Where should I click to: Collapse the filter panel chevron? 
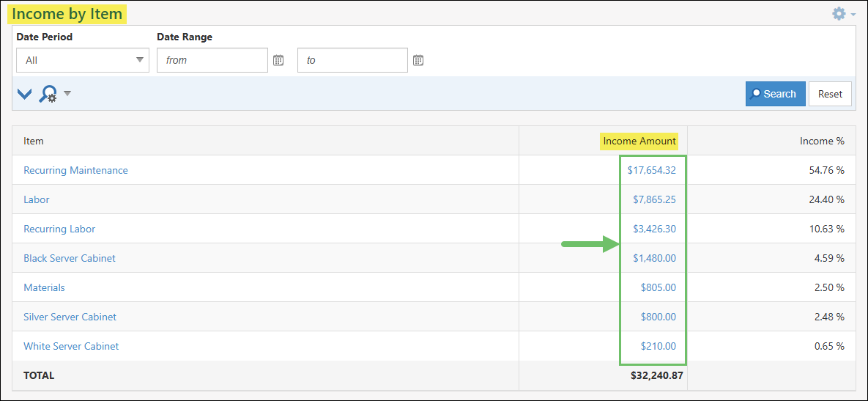[x=25, y=94]
